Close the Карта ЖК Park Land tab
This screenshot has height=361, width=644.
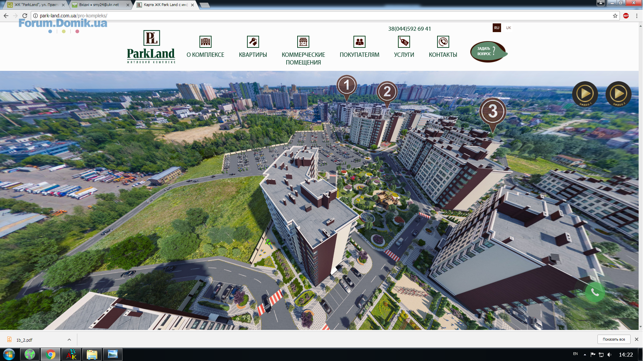(192, 5)
